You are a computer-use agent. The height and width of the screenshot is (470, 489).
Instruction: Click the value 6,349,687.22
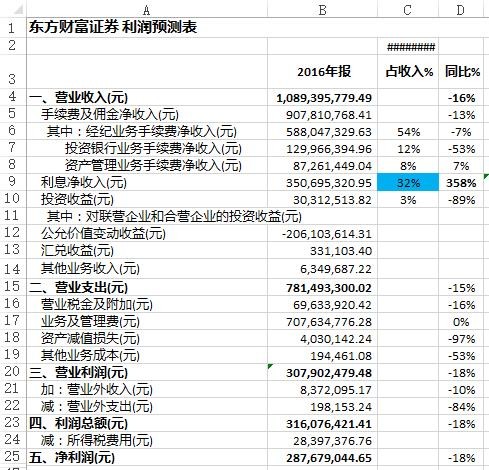pos(322,269)
